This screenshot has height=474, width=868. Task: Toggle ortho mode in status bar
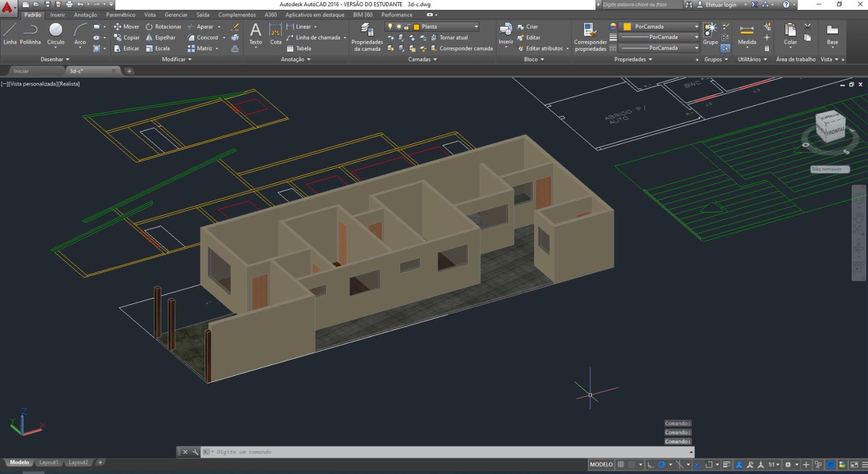(650, 465)
